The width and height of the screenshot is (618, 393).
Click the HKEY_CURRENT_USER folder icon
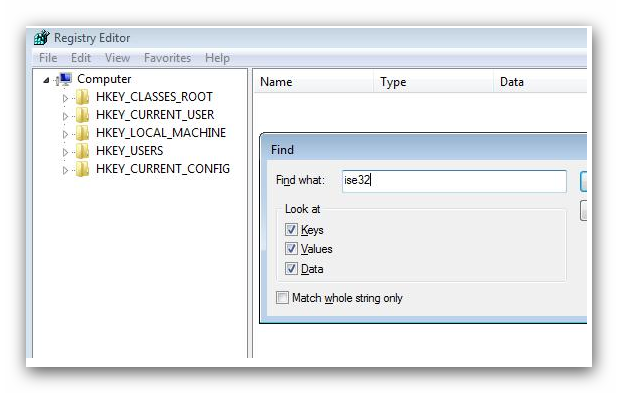[82, 115]
